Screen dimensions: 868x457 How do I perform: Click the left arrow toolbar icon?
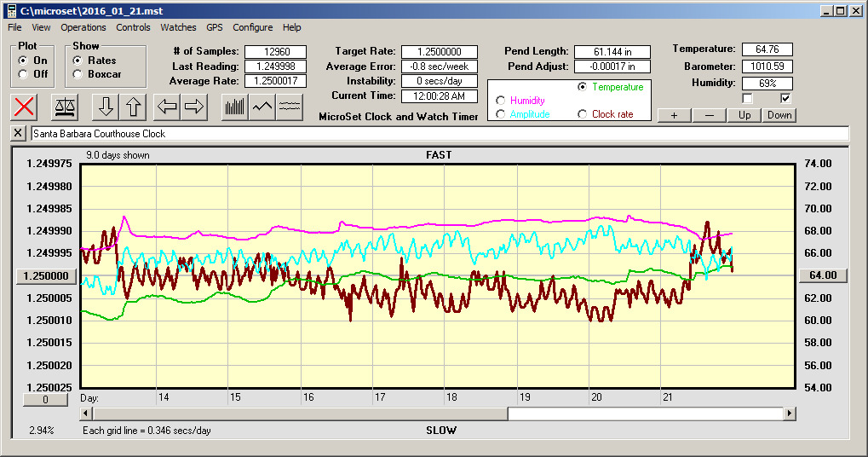(x=167, y=107)
